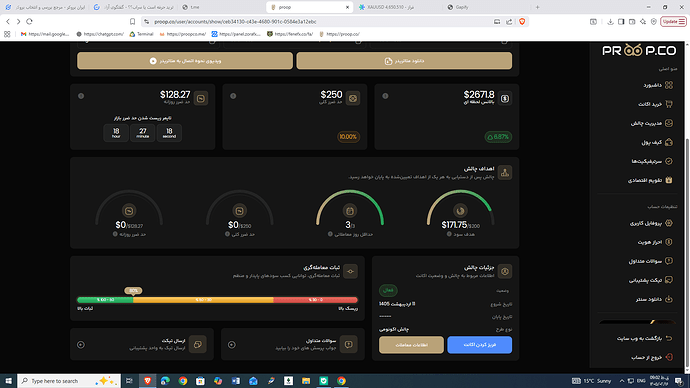Image resolution: width=690 pixels, height=388 pixels.
Task: Click the Identity Verification shield icon
Action: 669,242
